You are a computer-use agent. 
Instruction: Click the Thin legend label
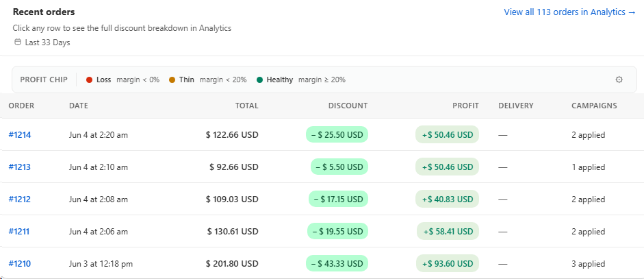(187, 80)
